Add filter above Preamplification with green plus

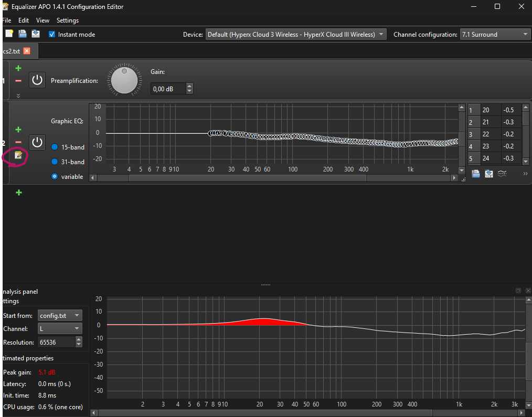(18, 68)
